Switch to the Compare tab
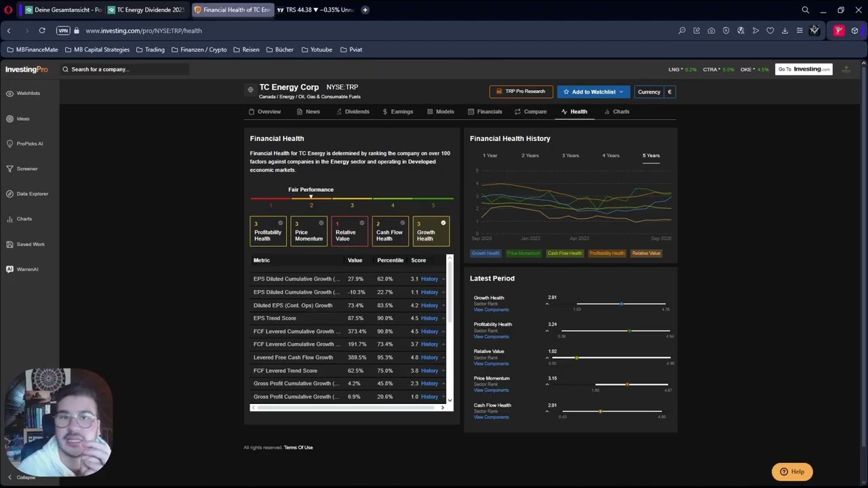The image size is (868, 488). (530, 112)
